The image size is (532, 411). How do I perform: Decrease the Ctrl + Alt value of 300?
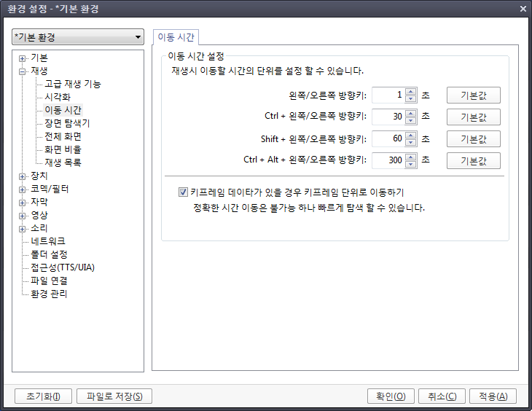(410, 164)
